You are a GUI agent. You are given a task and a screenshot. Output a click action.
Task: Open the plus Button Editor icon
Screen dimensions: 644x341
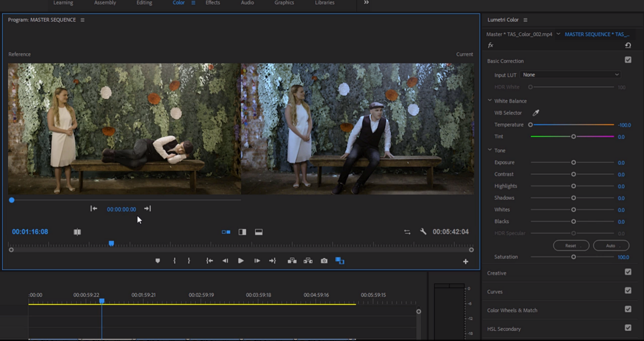coord(466,261)
